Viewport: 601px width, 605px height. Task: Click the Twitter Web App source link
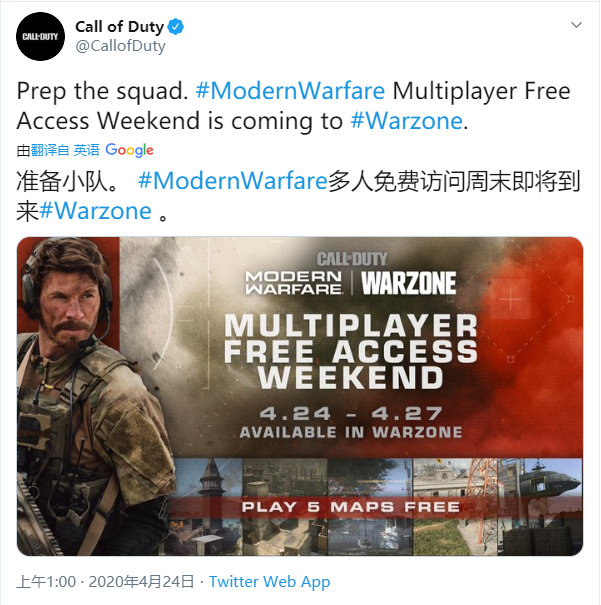tap(270, 581)
